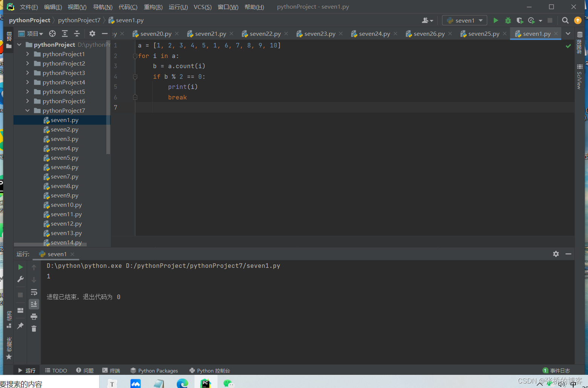Collapse pythonProject7 folder
This screenshot has width=588, height=388.
pos(28,110)
